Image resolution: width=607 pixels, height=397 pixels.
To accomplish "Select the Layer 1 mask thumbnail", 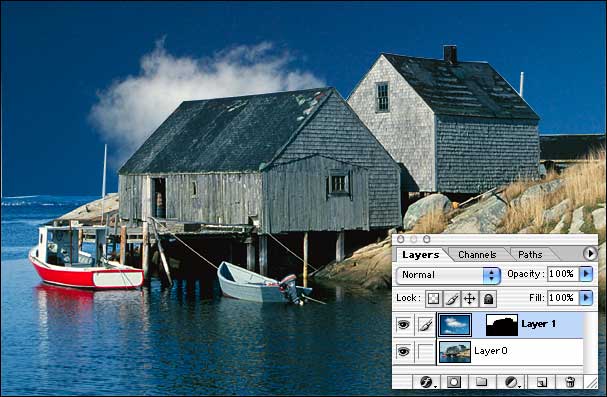I will tap(502, 325).
